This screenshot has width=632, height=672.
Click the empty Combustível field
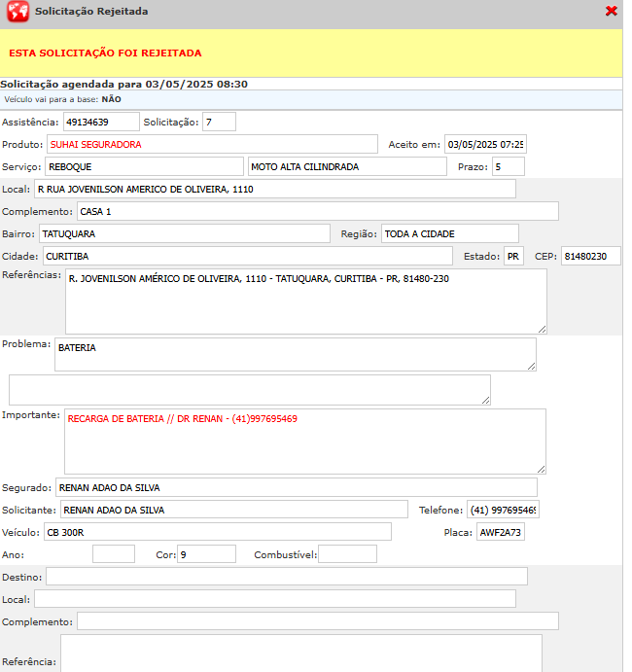click(347, 554)
